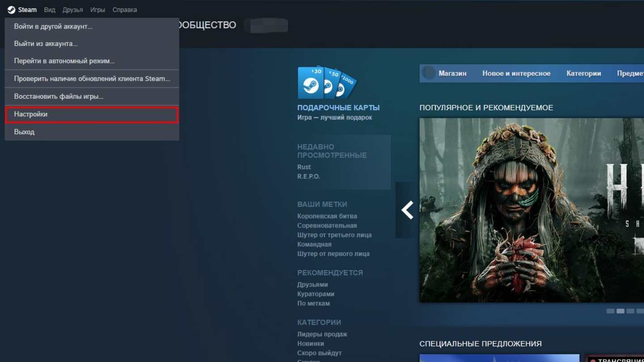The image size is (644, 362).
Task: Select the first carousel page dot
Action: point(610,311)
